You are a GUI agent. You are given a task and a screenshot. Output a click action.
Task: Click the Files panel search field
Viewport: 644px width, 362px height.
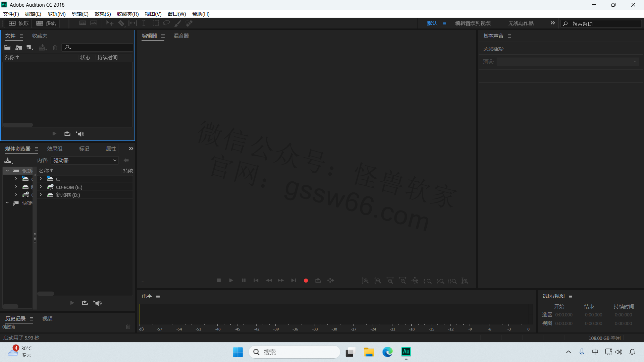[98, 48]
